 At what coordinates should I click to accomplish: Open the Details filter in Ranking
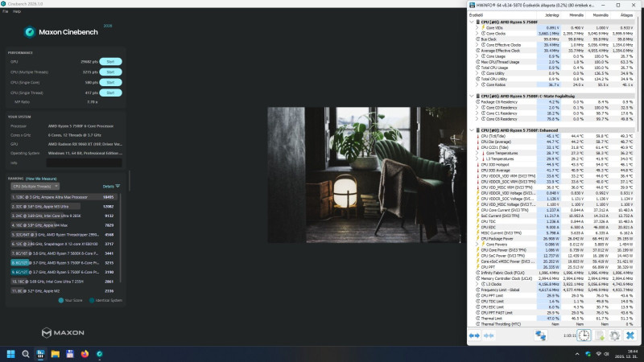coord(111,187)
